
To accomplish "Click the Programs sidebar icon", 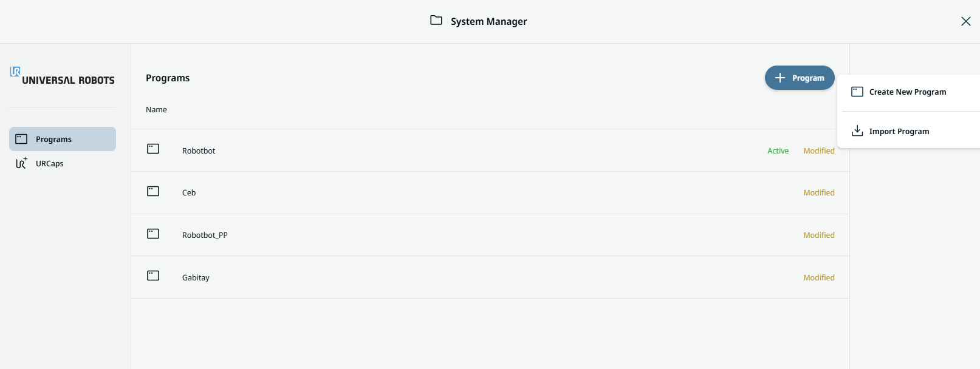I will (21, 139).
